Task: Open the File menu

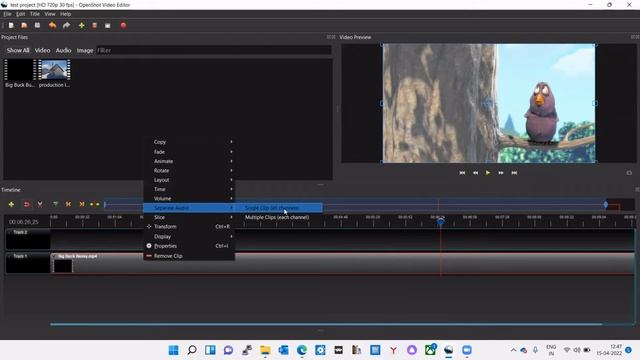Action: [7, 14]
